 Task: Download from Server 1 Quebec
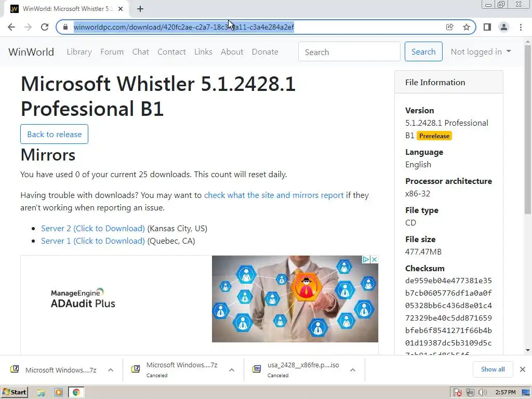coord(93,241)
